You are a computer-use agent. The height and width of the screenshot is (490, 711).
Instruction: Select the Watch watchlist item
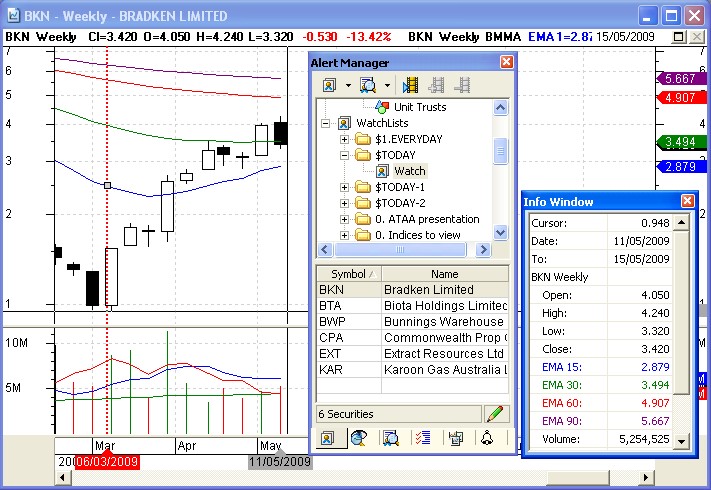click(x=409, y=171)
